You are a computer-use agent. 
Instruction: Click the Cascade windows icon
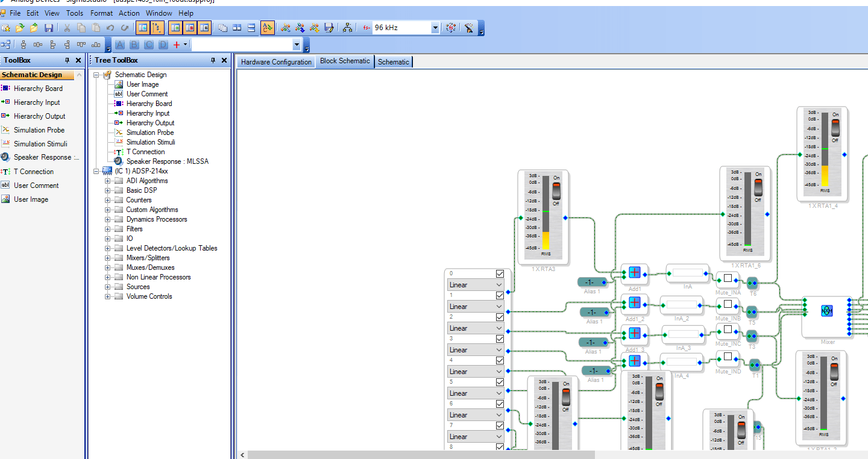222,28
